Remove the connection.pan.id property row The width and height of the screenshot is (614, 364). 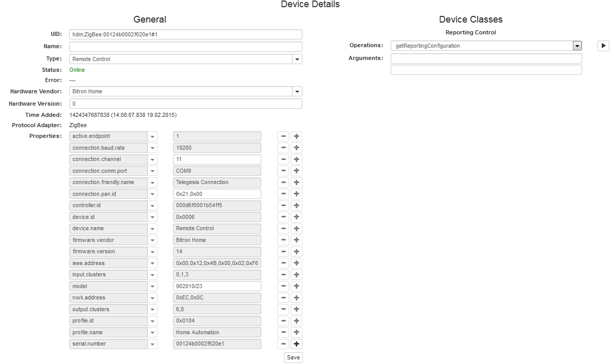[x=284, y=194]
